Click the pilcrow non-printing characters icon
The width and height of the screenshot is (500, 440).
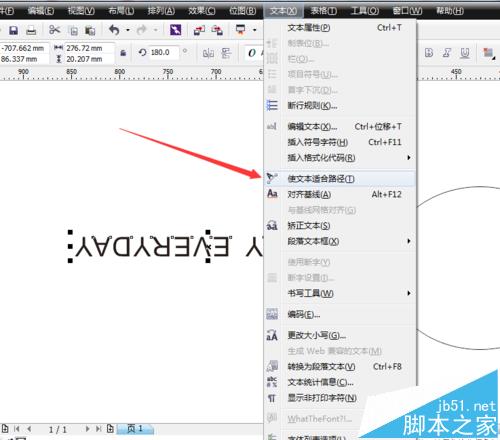pyautogui.click(x=272, y=398)
